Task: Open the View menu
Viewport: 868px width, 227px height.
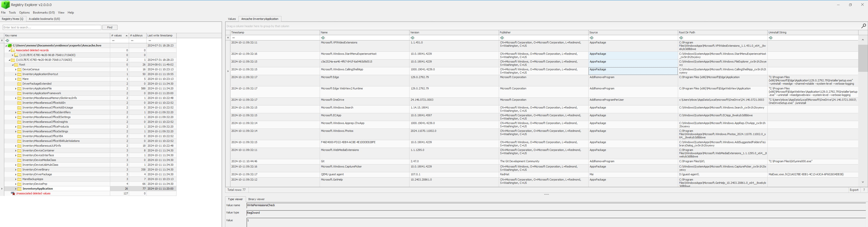Action: pos(61,13)
